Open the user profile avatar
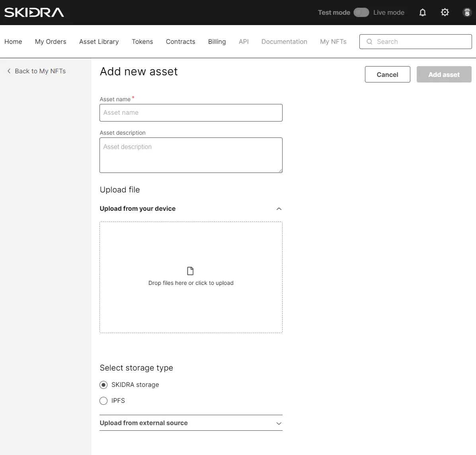The image size is (476, 455). (467, 12)
